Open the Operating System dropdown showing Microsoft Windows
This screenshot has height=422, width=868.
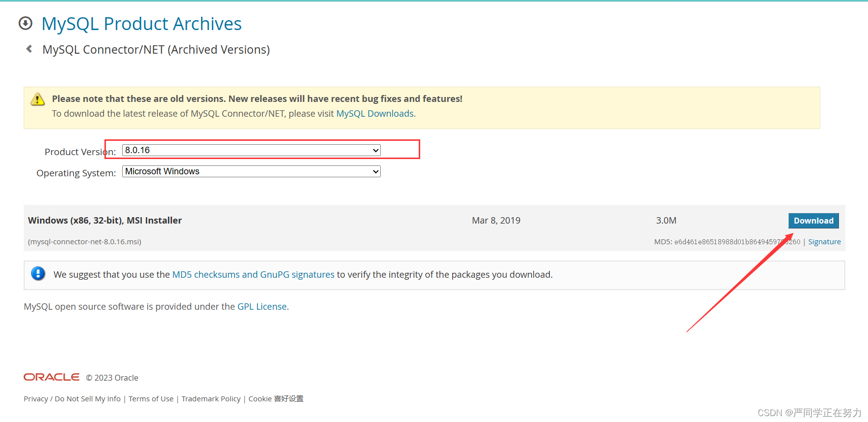click(251, 171)
